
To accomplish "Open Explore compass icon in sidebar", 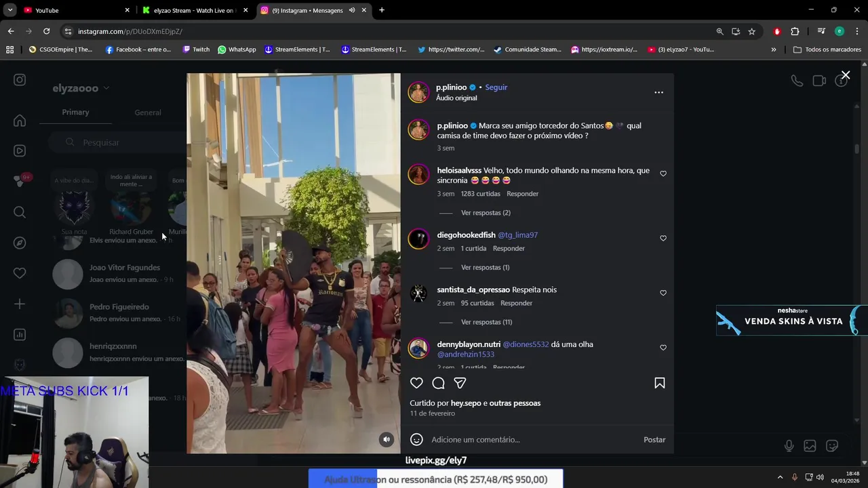I will point(20,243).
